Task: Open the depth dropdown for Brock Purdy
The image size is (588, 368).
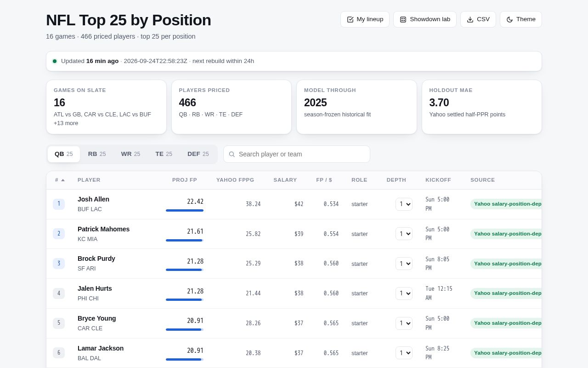Action: click(x=404, y=264)
